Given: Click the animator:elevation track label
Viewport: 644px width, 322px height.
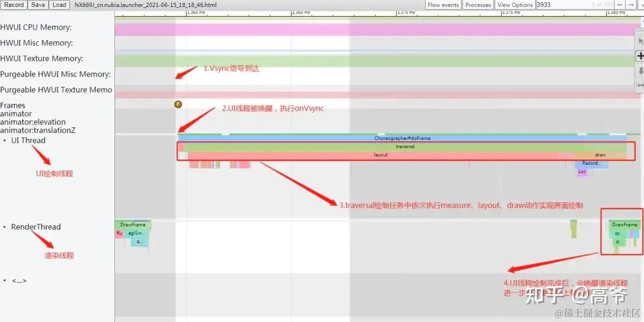Looking at the screenshot, I should 33,122.
